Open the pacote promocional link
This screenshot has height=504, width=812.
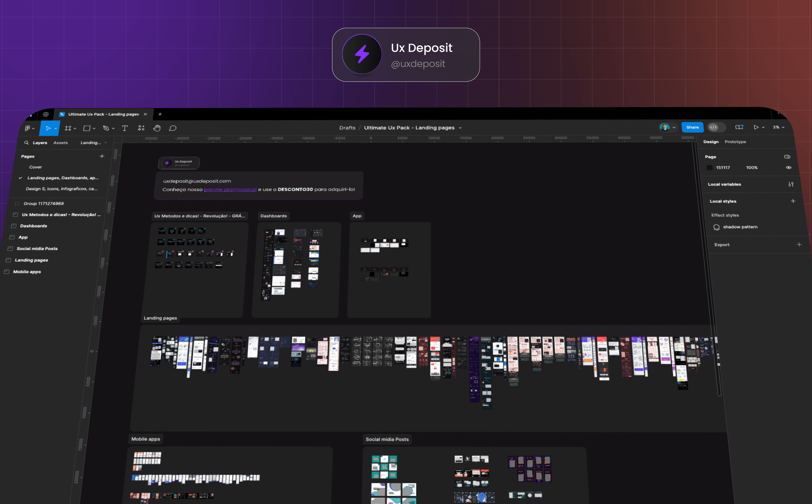coord(230,189)
